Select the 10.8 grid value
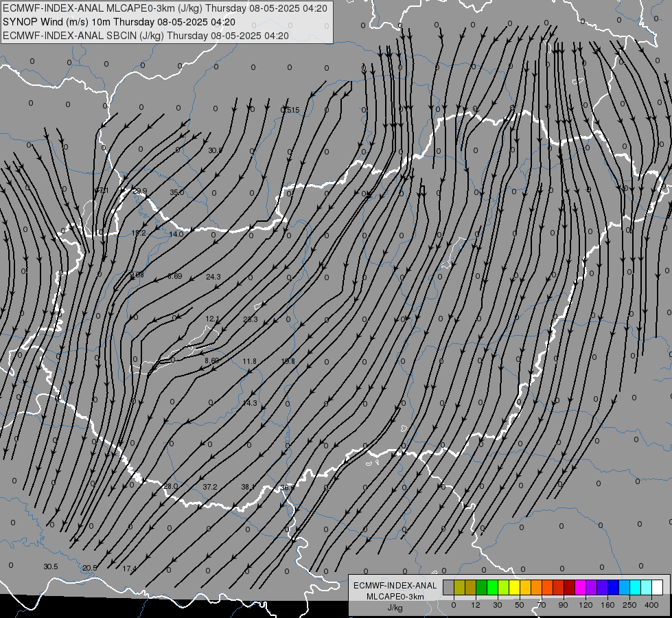672x618 pixels. 288,362
